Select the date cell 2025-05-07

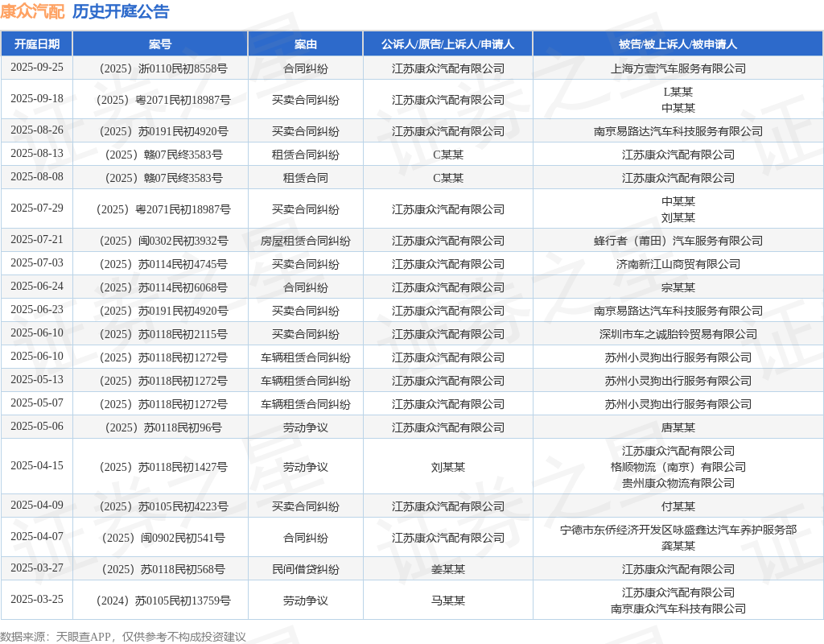click(x=37, y=403)
